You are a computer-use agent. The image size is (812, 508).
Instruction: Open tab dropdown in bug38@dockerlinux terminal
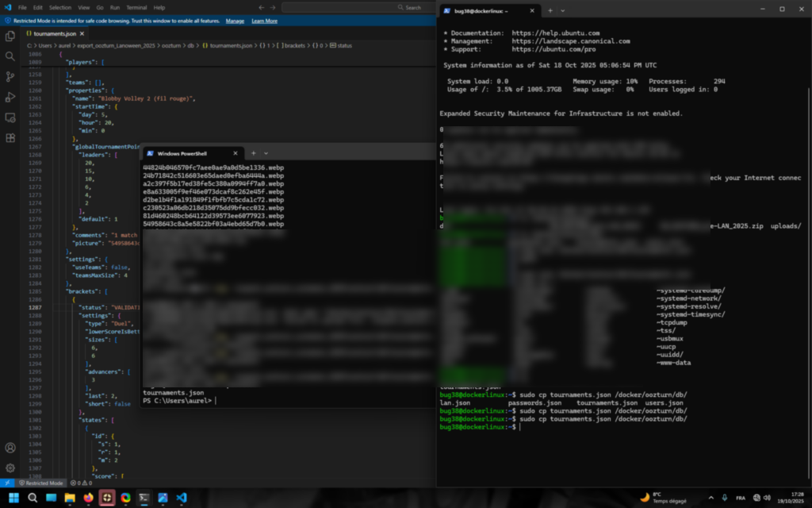[x=562, y=10]
